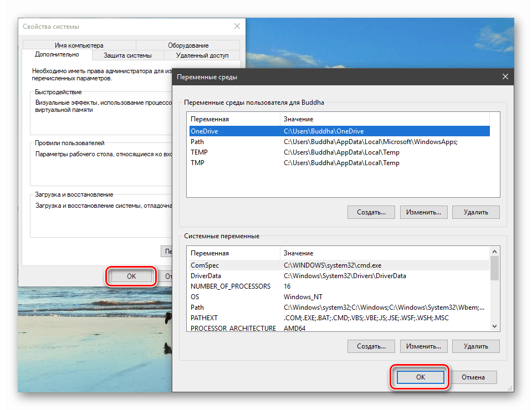
Task: Click Удалить under Системные переменные
Action: point(476,346)
